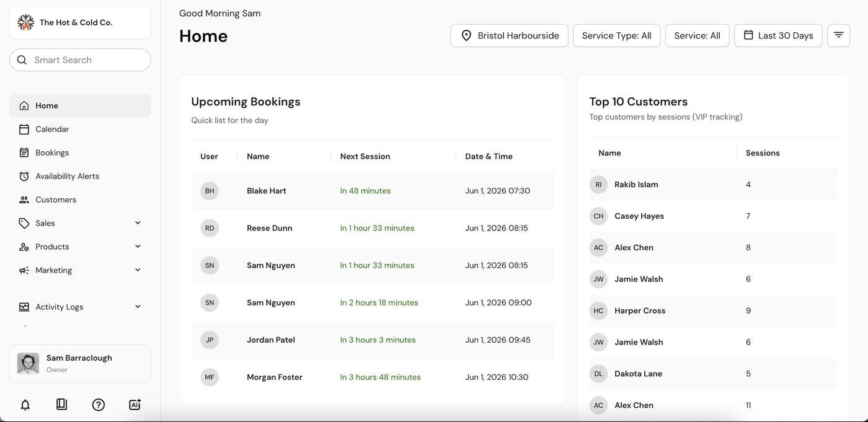Open the Marketing sidebar item
868x422 pixels.
80,270
